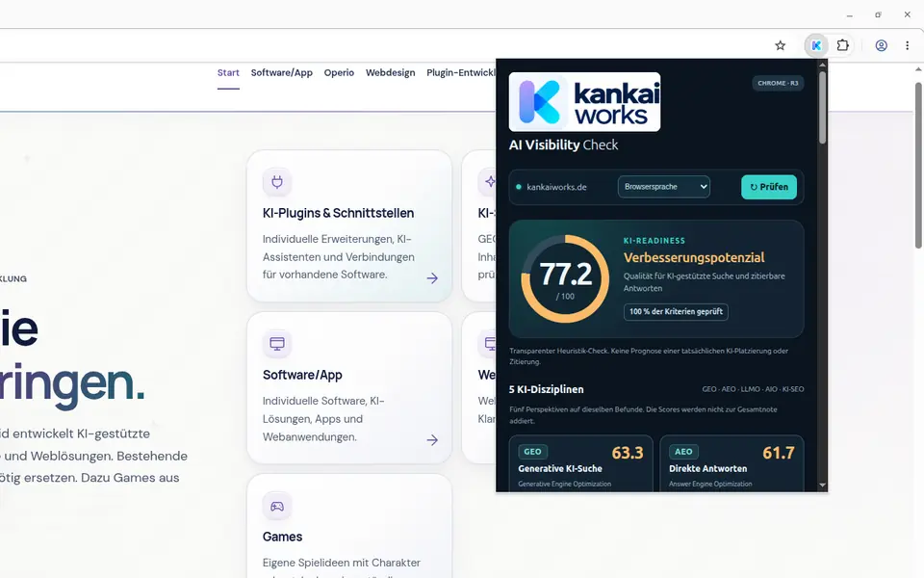Open the Chrome three-dot menu

tap(907, 45)
